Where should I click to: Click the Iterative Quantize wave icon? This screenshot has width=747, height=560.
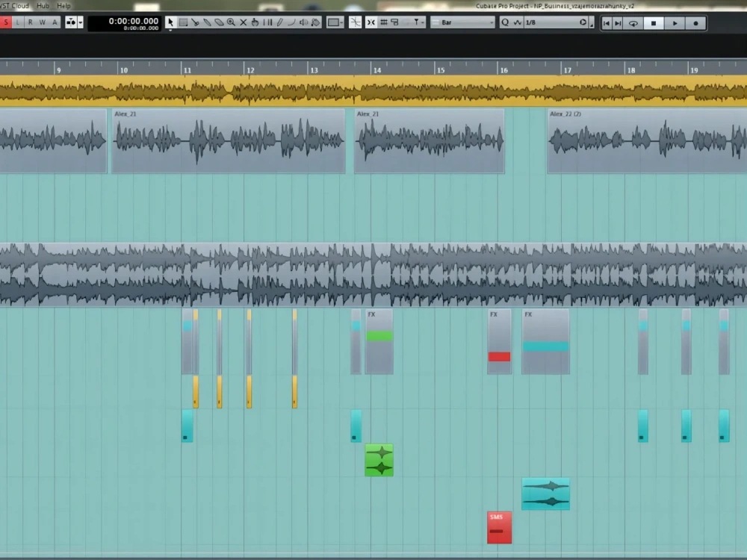pos(518,22)
